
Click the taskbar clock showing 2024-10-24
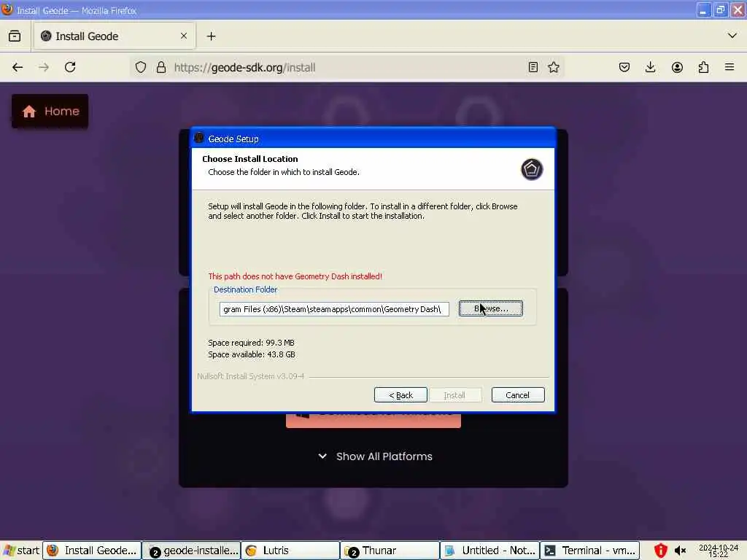tap(719, 551)
